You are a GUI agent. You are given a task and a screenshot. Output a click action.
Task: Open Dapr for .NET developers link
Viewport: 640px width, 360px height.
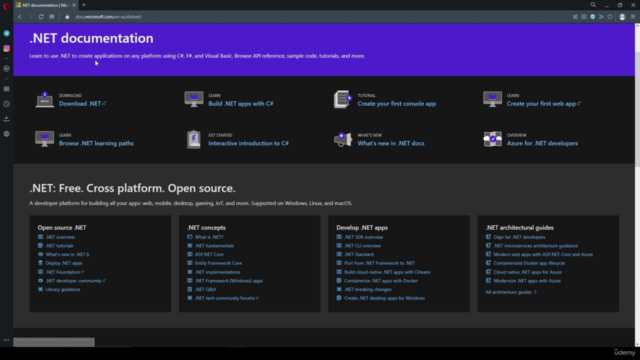coord(519,237)
